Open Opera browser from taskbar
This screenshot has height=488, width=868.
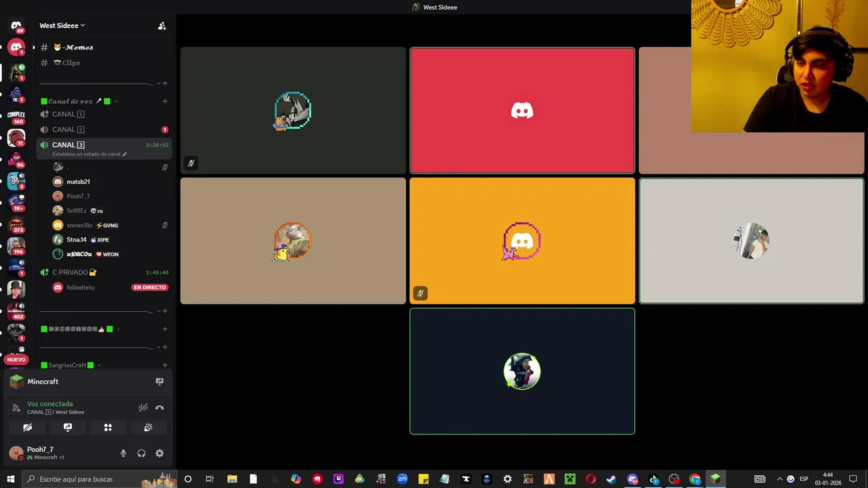[591, 479]
